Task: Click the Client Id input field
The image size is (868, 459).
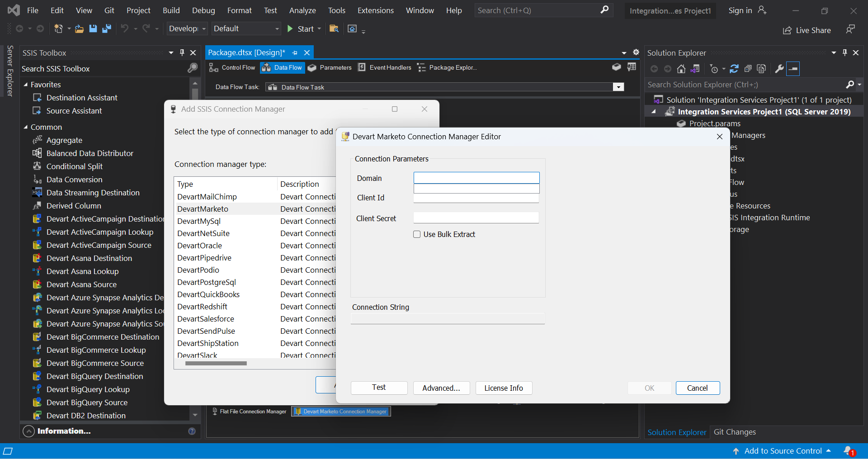Action: (476, 198)
